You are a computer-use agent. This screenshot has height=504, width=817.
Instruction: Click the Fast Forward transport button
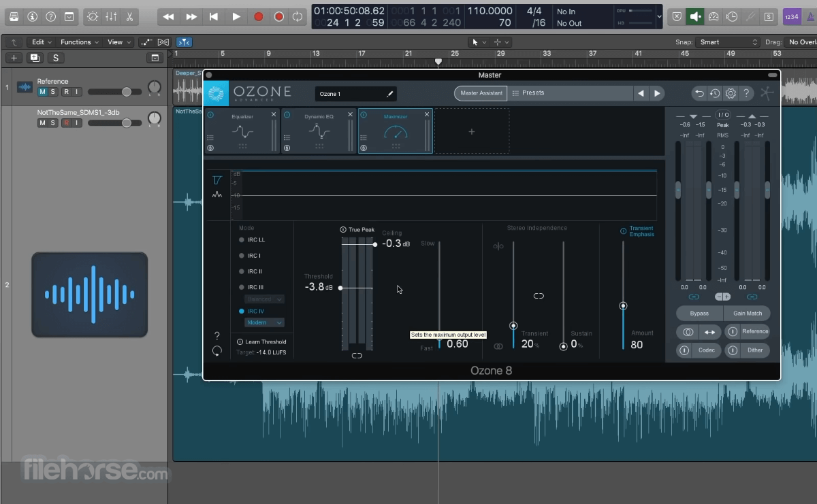tap(191, 16)
